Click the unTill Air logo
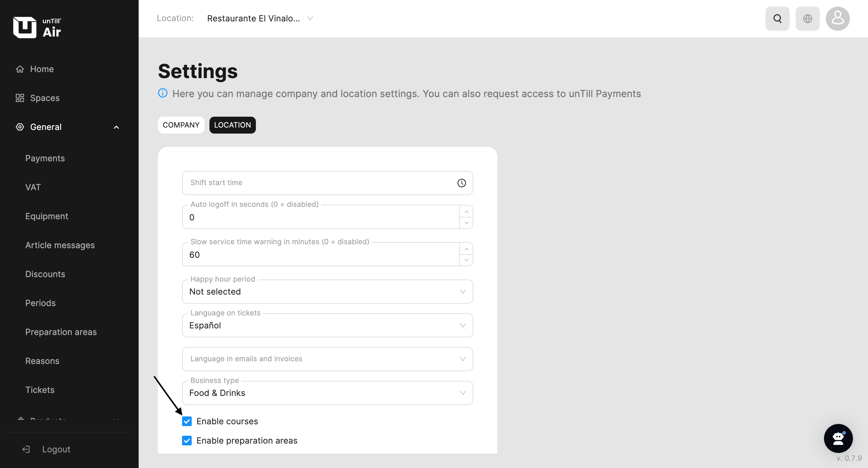868x468 pixels. click(x=37, y=27)
